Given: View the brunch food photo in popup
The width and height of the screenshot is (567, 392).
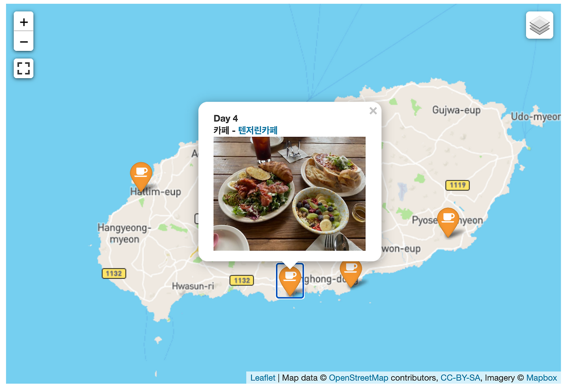Looking at the screenshot, I should 289,194.
